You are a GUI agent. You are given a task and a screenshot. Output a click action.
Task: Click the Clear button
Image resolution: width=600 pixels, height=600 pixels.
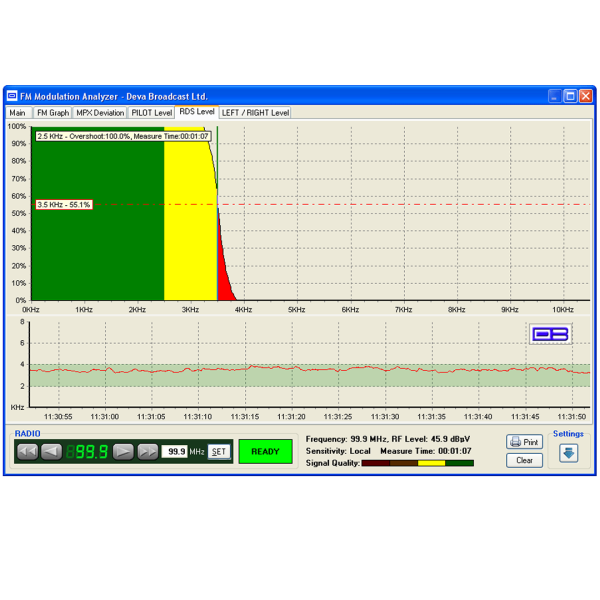(x=525, y=460)
